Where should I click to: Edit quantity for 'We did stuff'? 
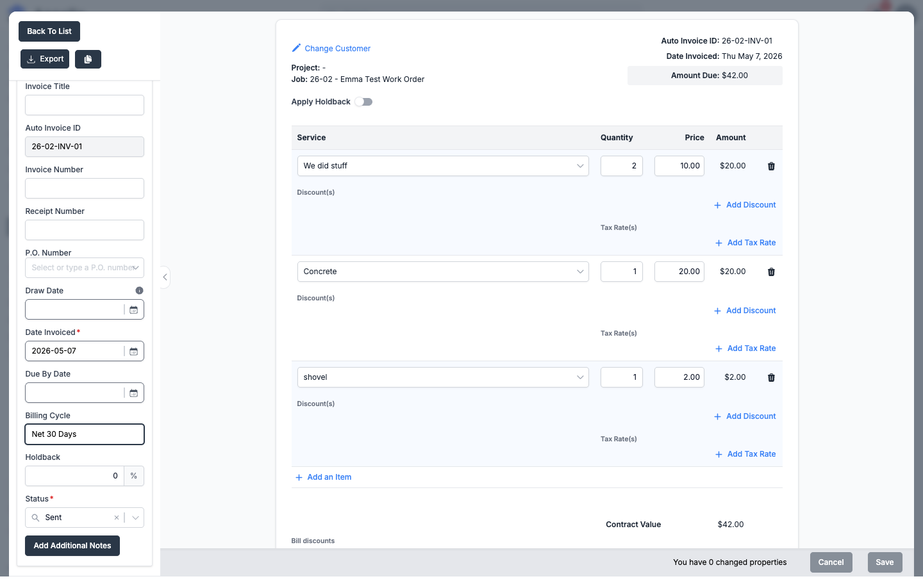(622, 166)
